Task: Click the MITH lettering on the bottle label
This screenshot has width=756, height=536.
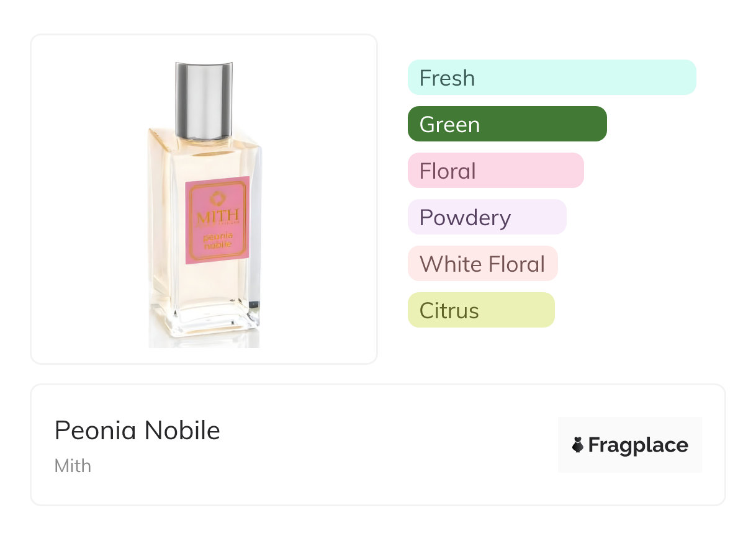Action: (x=217, y=218)
